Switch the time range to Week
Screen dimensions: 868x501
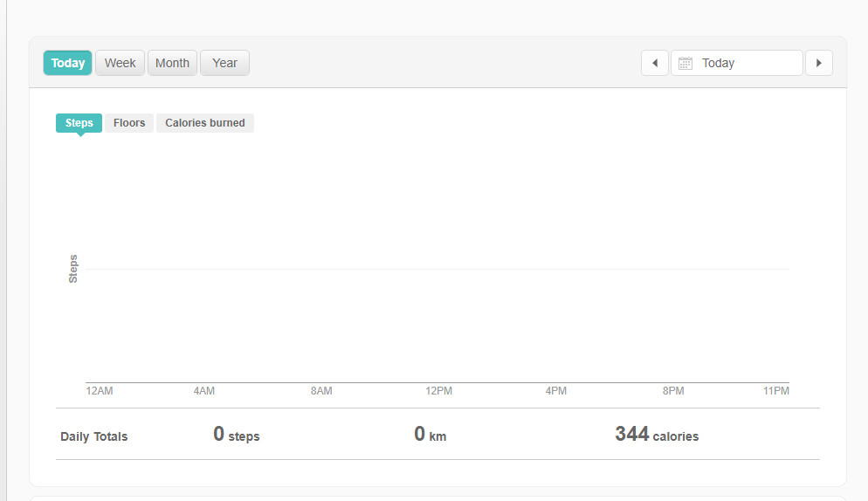[120, 63]
